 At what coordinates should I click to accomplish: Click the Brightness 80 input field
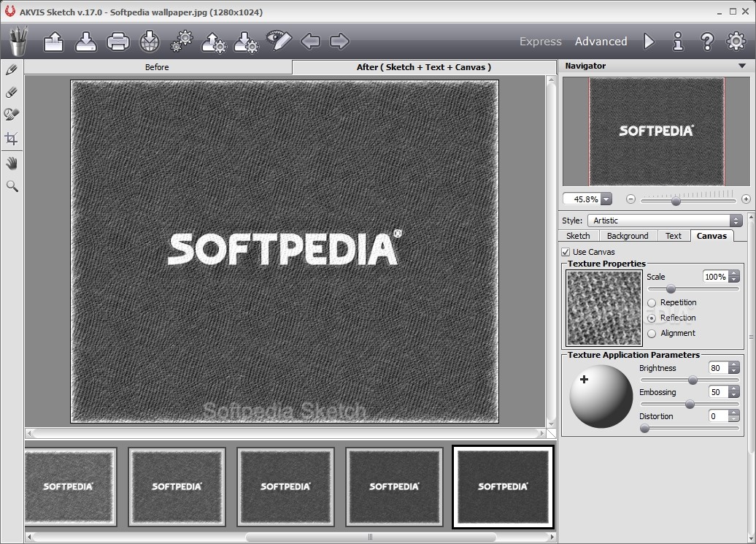tap(718, 368)
